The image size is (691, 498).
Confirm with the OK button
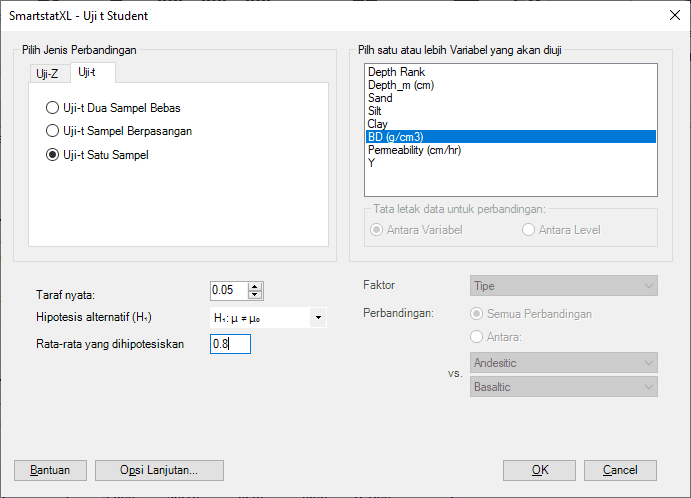(539, 470)
